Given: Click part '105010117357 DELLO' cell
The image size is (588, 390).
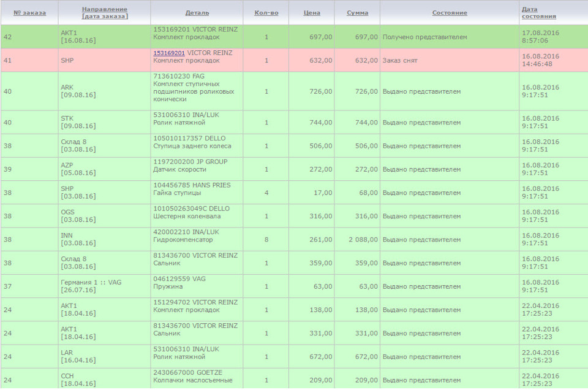Looking at the screenshot, I should tap(197, 146).
